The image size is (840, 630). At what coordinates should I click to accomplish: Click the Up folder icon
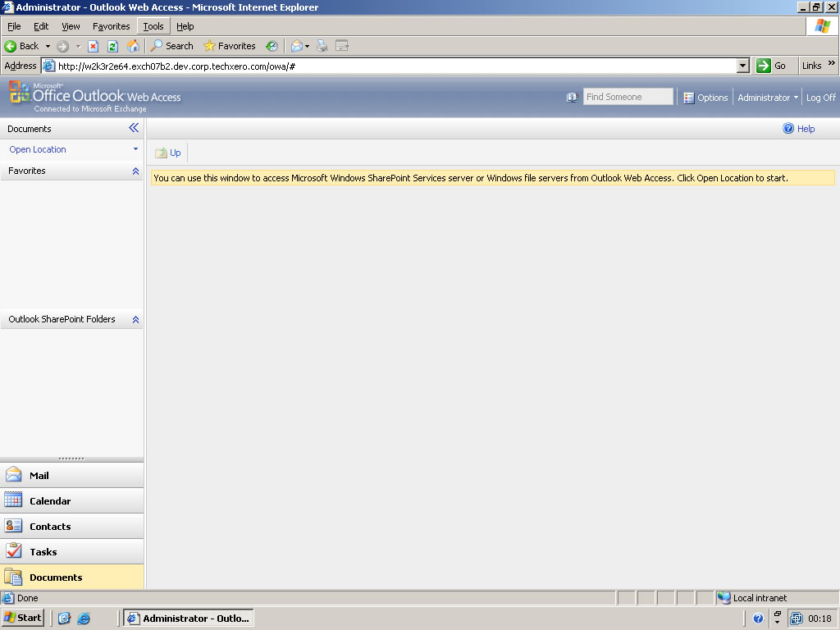click(161, 153)
